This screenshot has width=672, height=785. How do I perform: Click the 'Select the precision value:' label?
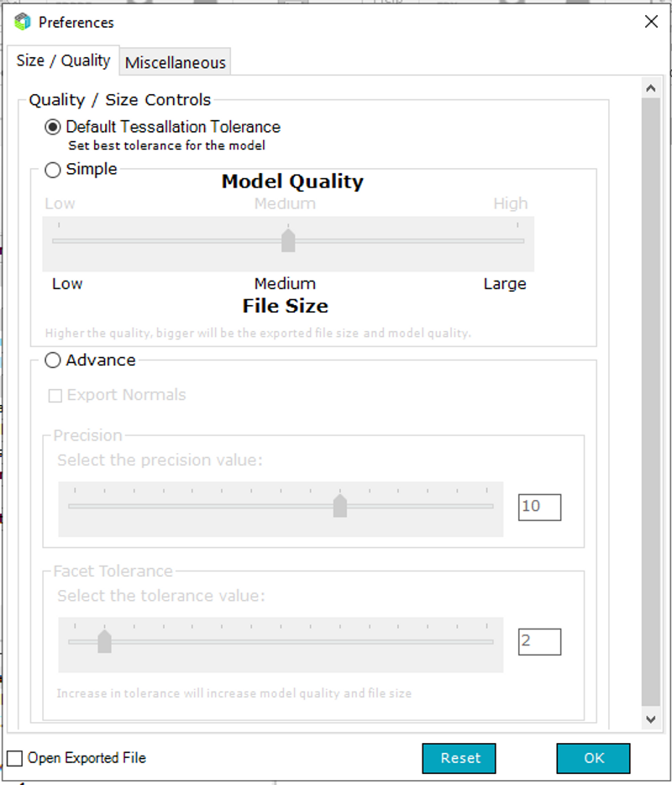coord(160,460)
